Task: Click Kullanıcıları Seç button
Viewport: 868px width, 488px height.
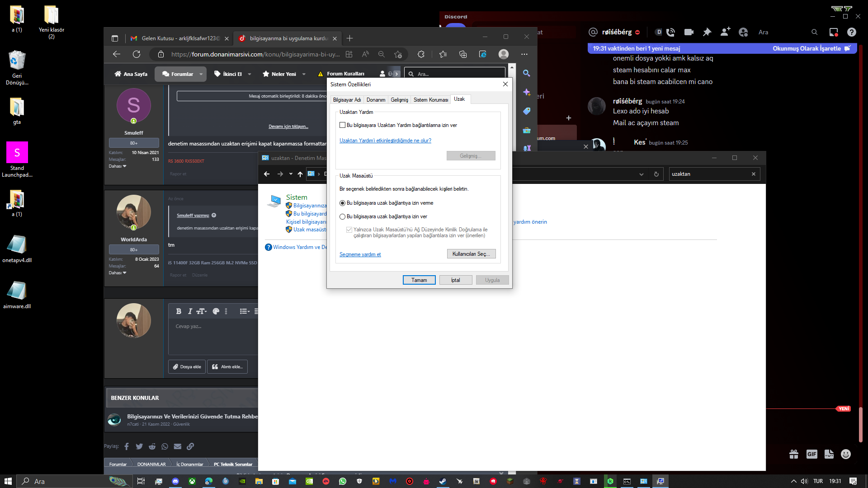Action: tap(471, 254)
